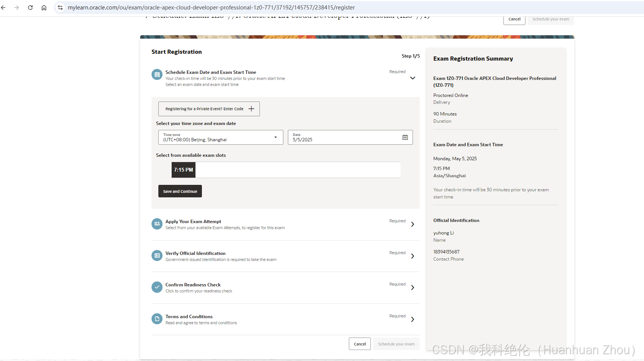644x361 pixels.
Task: Click Save and Continue button
Action: coord(180,191)
